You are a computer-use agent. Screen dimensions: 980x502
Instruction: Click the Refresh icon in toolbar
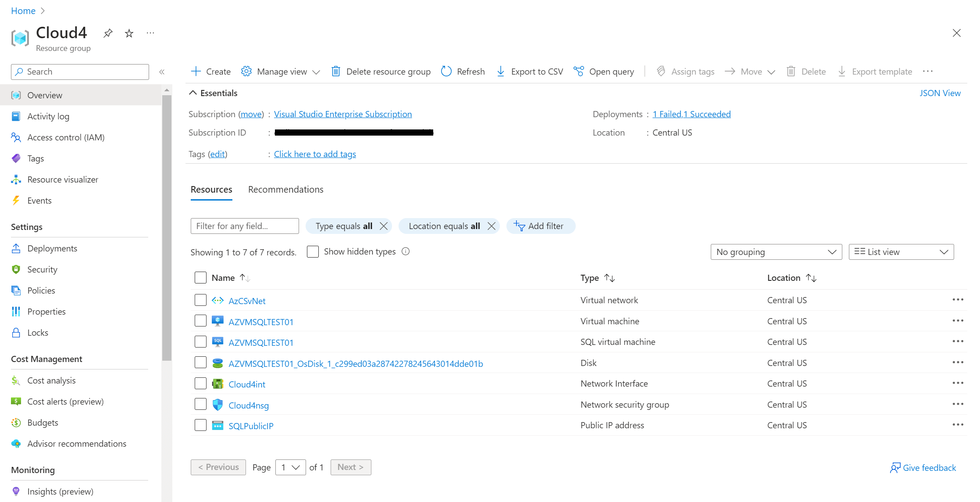[446, 72]
